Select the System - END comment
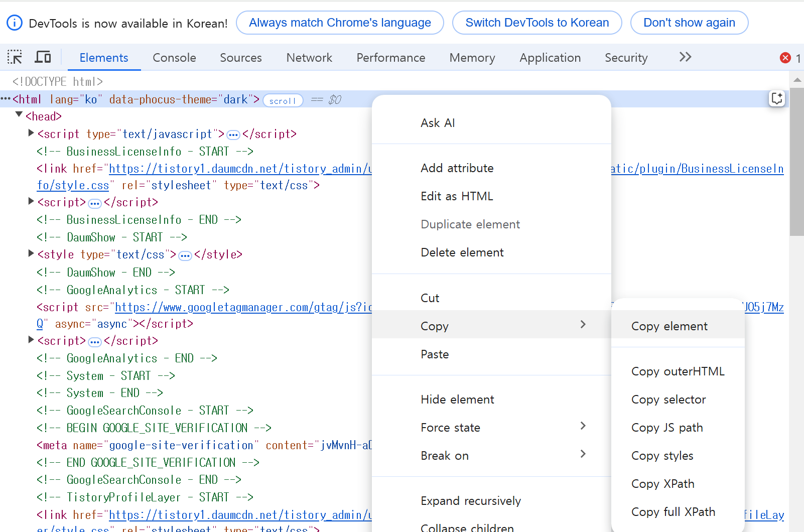 coord(100,393)
